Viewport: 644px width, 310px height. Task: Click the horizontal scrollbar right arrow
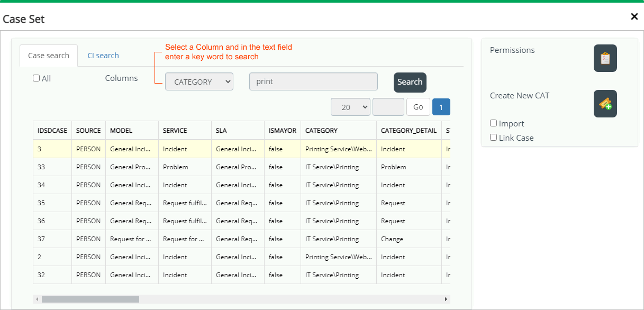pyautogui.click(x=446, y=299)
